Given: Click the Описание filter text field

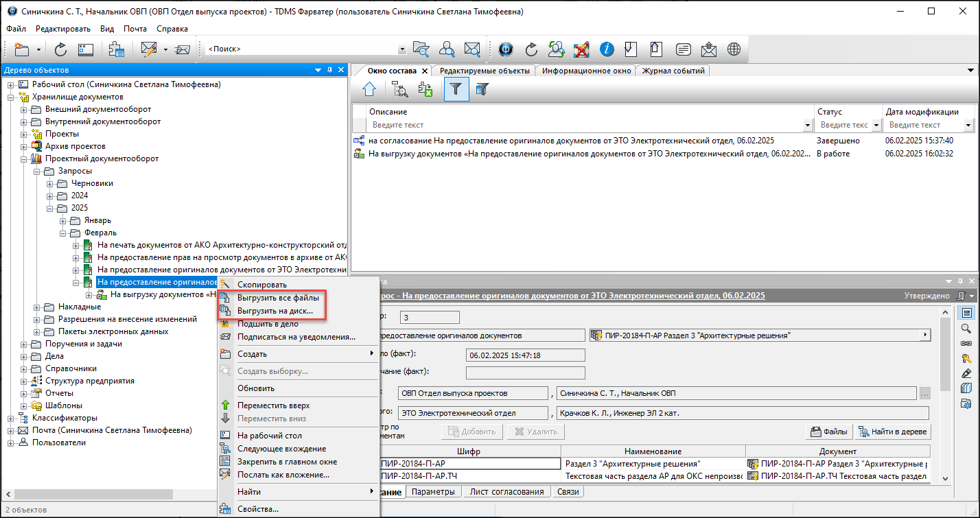Looking at the screenshot, I should click(x=585, y=126).
